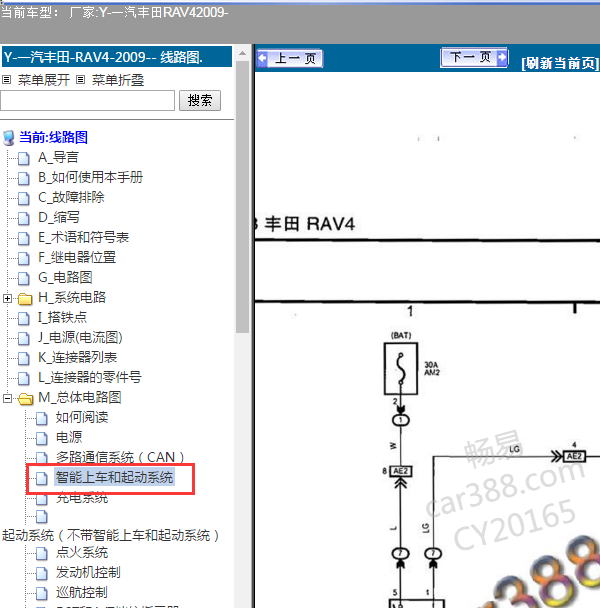Open E_术语和符号表 tree item
This screenshot has height=608, width=600.
pos(83,237)
